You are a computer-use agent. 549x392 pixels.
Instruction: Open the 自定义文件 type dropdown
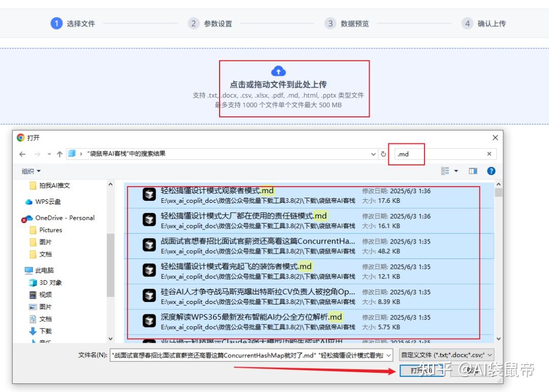point(447,355)
